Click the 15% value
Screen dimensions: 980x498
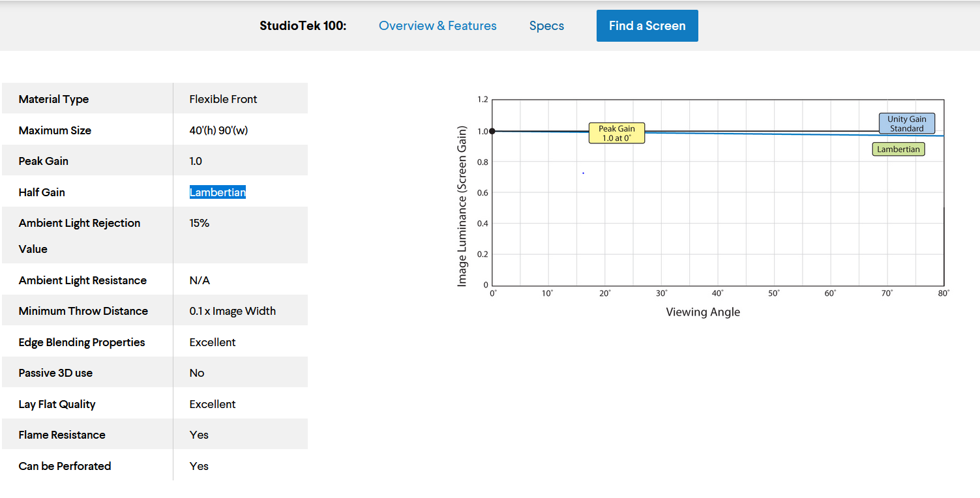[x=200, y=223]
